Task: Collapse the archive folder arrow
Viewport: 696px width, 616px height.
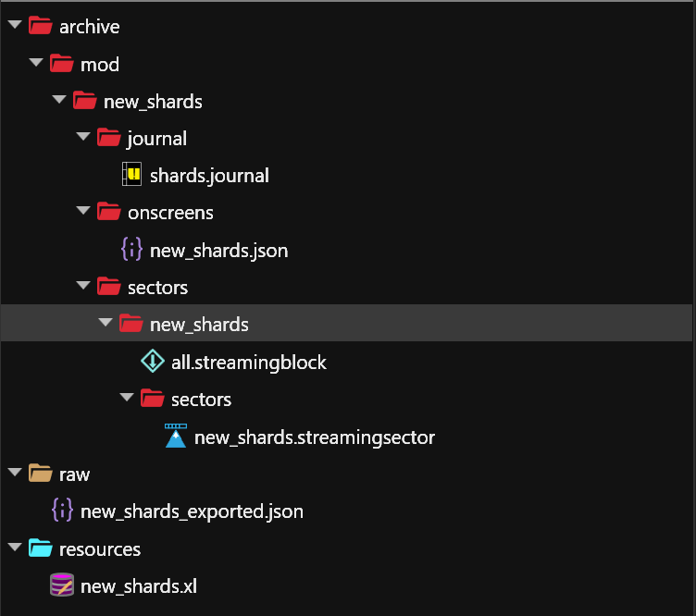Action: (14, 26)
